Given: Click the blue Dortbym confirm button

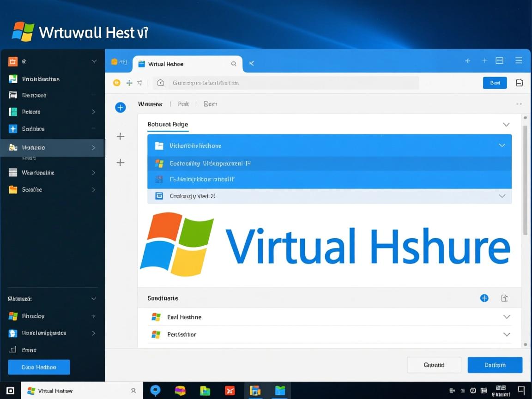Looking at the screenshot, I should [495, 365].
